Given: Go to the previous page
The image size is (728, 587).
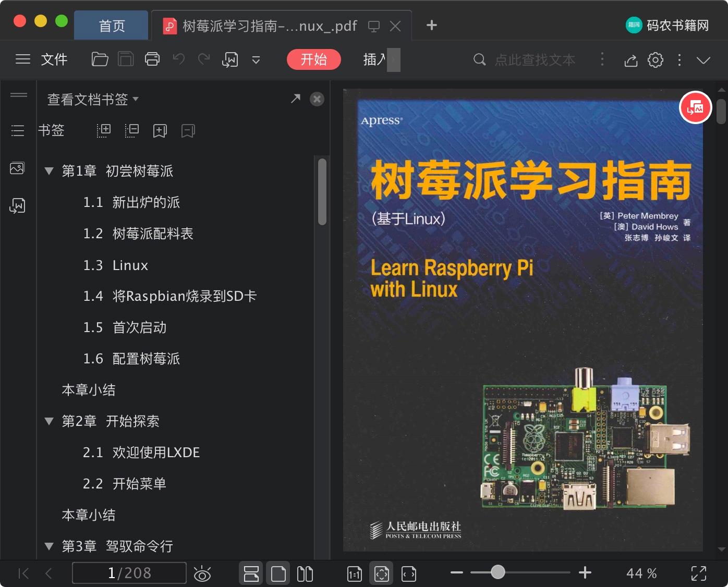Looking at the screenshot, I should [x=48, y=573].
